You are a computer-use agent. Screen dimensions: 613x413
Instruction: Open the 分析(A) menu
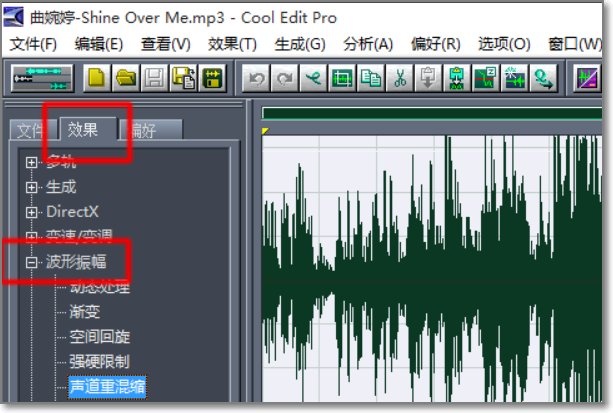click(368, 44)
